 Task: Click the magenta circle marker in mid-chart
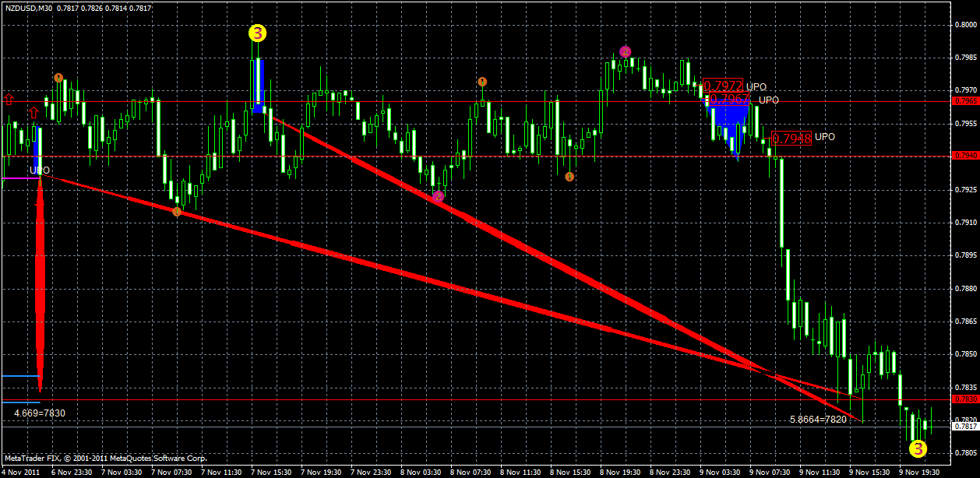point(439,198)
